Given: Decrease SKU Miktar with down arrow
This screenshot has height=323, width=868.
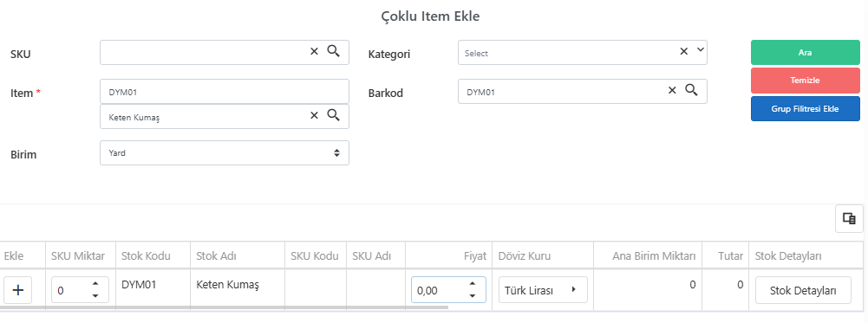Looking at the screenshot, I should tap(95, 296).
